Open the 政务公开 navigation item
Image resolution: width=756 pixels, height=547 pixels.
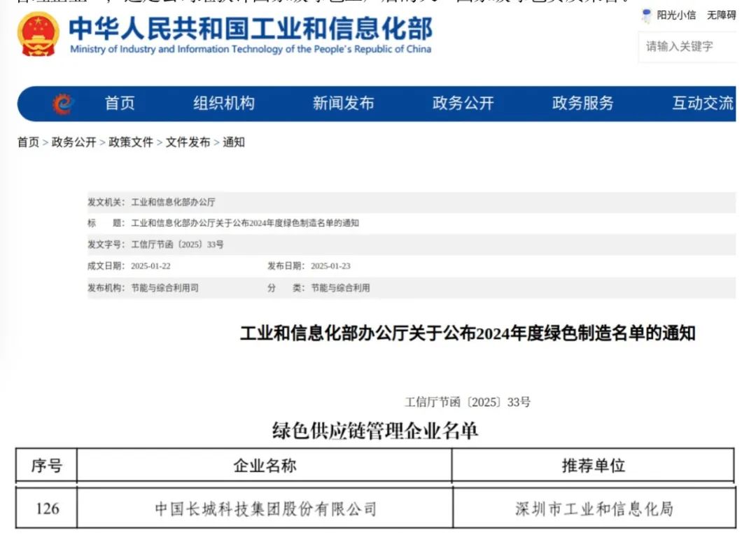pos(463,103)
